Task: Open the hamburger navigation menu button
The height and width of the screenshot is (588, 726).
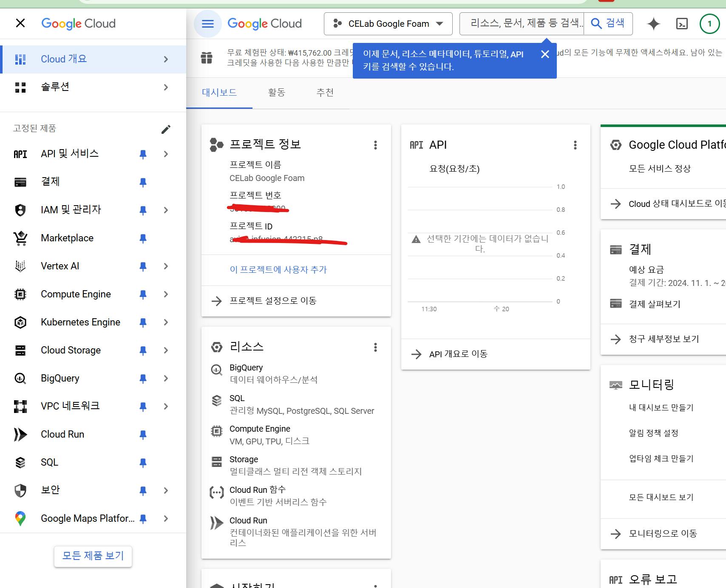Action: click(x=207, y=23)
